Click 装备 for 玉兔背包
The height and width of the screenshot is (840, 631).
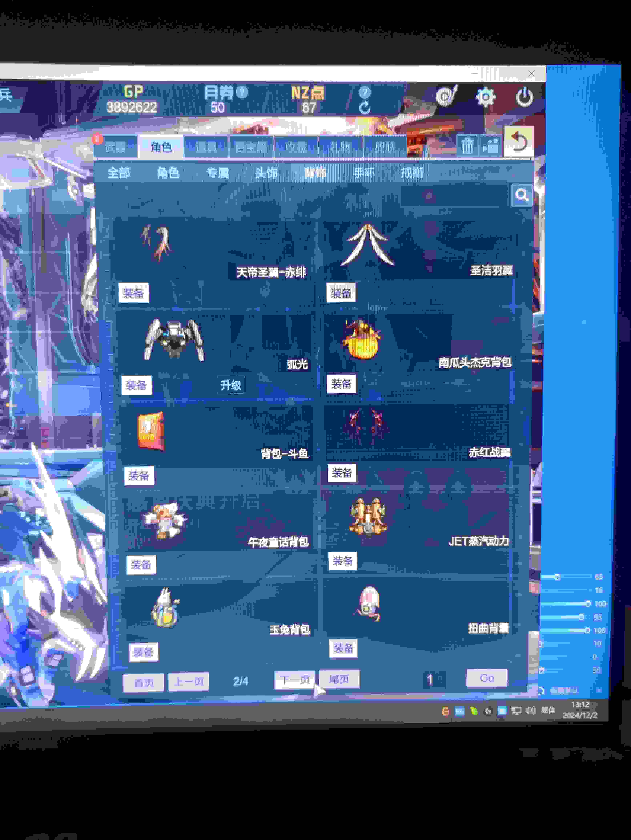pos(144,652)
